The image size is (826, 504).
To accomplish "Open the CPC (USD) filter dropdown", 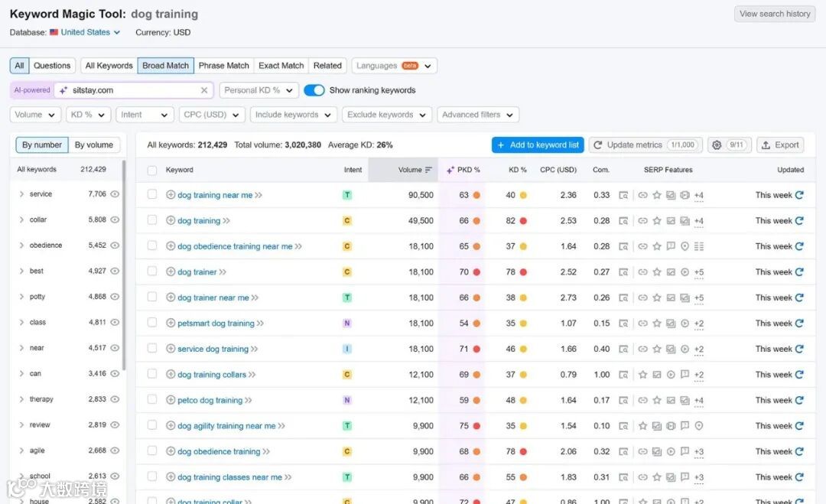I will (x=212, y=114).
